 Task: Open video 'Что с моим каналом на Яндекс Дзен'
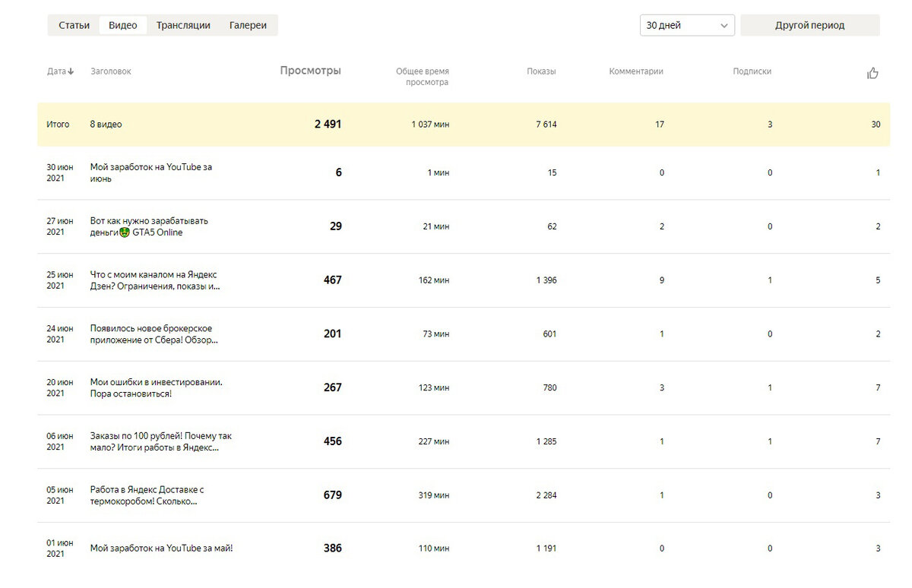click(155, 280)
